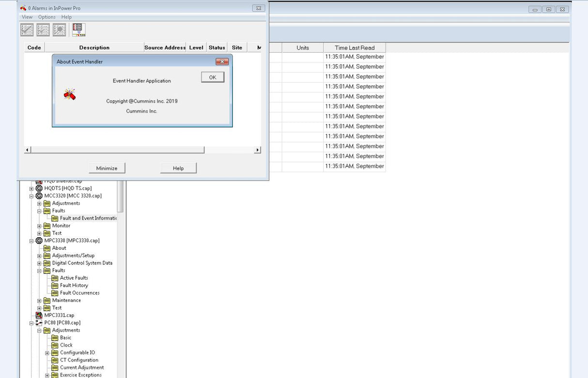The image size is (588, 378).
Task: Click the second greyed-out alarm list toolbar icon
Action: point(43,30)
